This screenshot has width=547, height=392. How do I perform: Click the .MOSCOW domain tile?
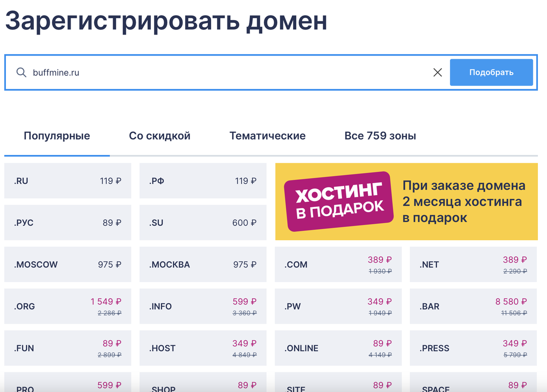[67, 264]
